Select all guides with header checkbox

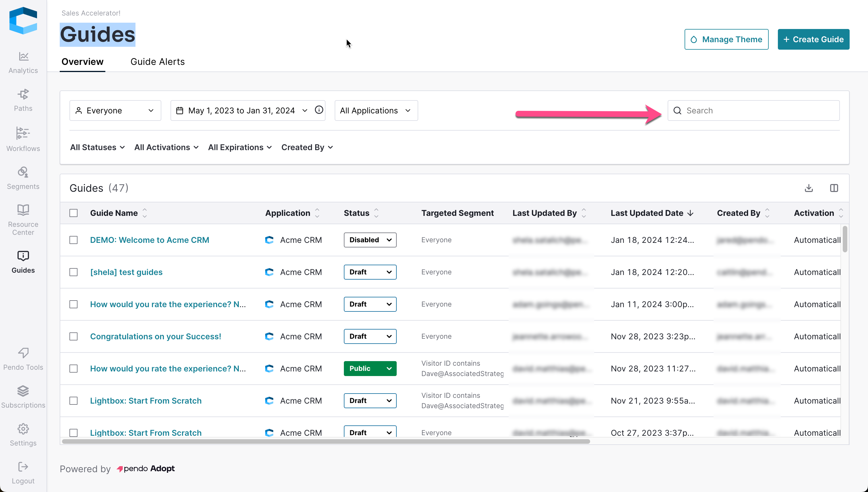coord(73,213)
